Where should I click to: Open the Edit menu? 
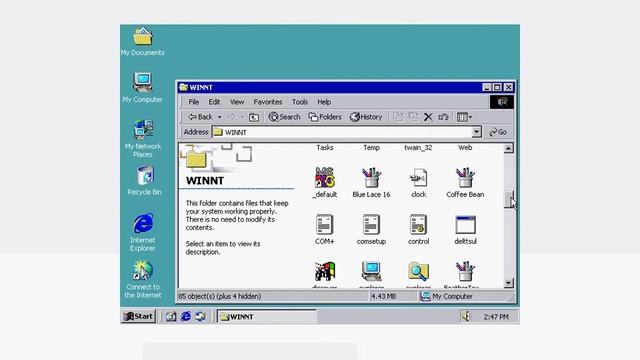tap(214, 102)
